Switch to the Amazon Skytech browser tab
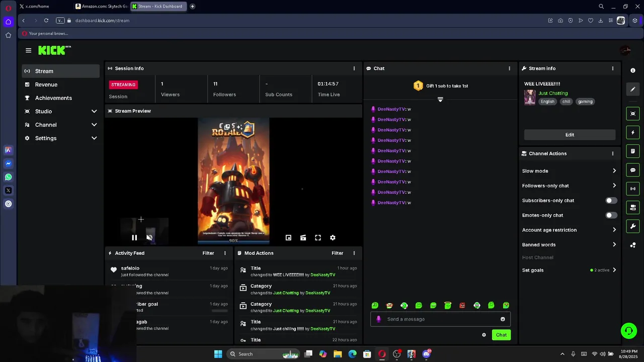644x362 pixels. point(101,7)
